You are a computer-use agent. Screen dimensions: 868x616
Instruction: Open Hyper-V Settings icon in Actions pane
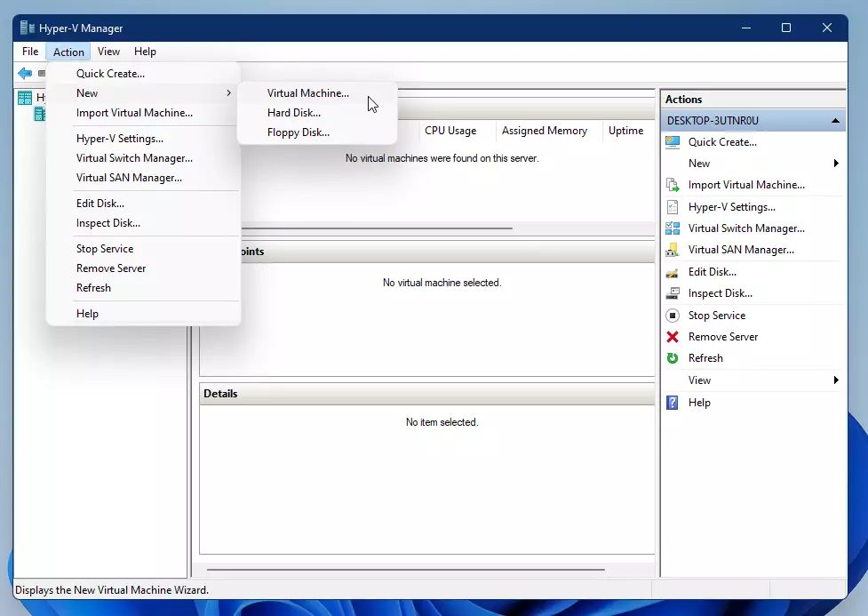[x=673, y=207]
